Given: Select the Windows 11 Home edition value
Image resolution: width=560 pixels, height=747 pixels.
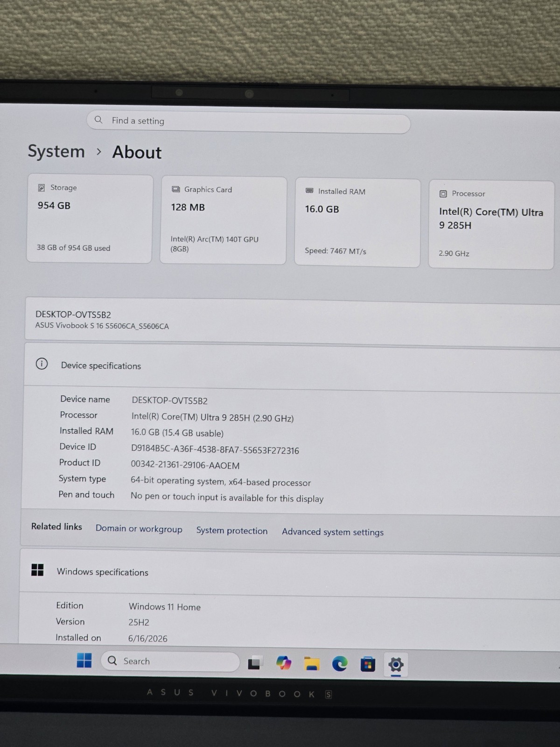Looking at the screenshot, I should click(x=165, y=607).
